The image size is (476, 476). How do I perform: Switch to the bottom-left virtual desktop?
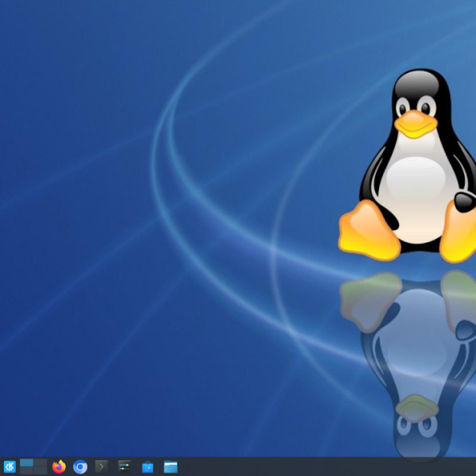[x=27, y=470]
